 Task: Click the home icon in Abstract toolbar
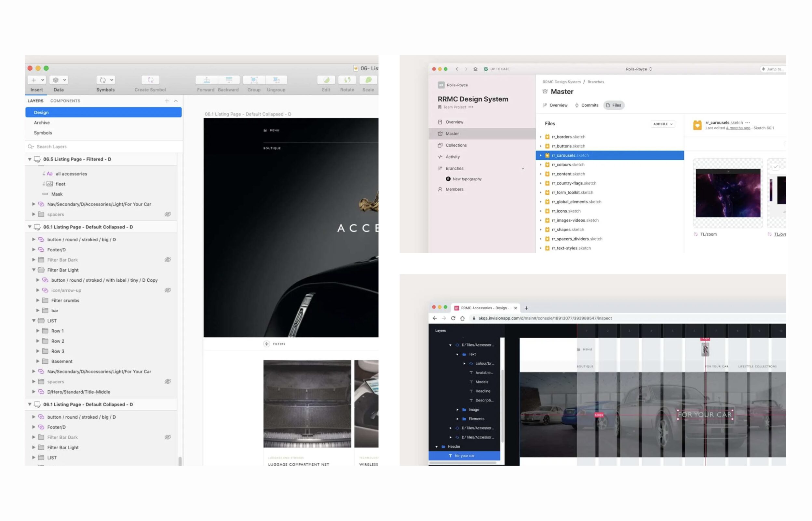475,69
